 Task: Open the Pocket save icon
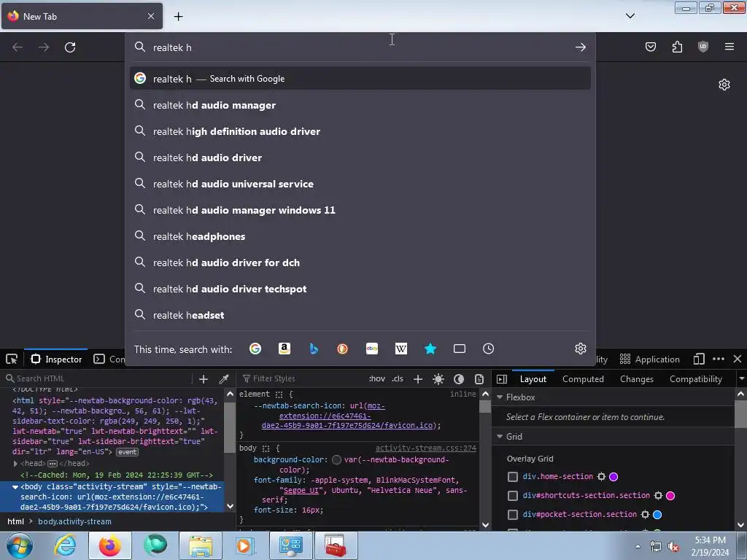point(650,47)
